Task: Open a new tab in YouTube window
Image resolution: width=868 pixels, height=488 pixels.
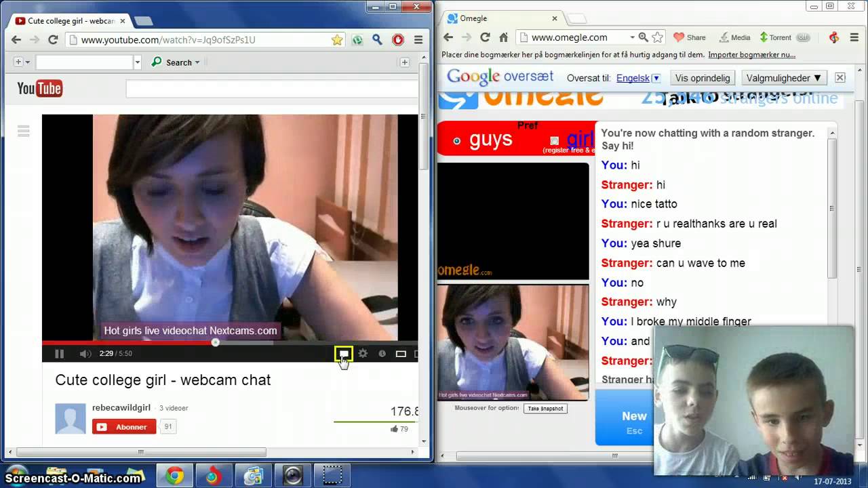Action: click(x=144, y=22)
